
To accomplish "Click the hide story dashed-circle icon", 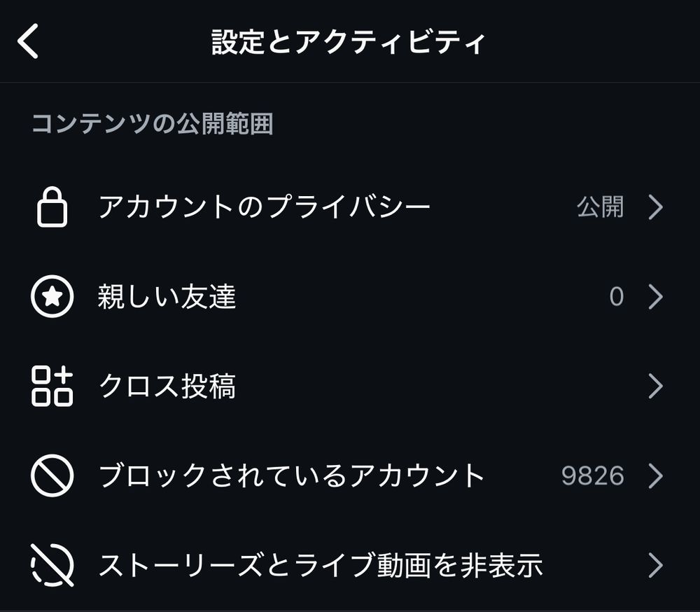I will pos(52,565).
